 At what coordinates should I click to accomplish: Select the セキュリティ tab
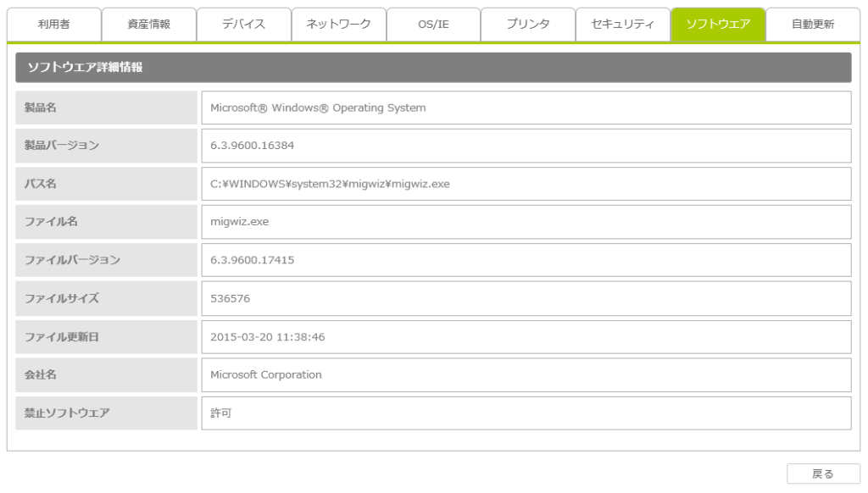pos(623,25)
